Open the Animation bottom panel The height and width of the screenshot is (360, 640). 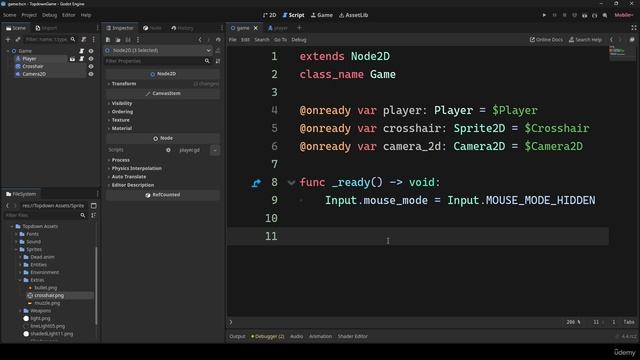[x=320, y=336]
